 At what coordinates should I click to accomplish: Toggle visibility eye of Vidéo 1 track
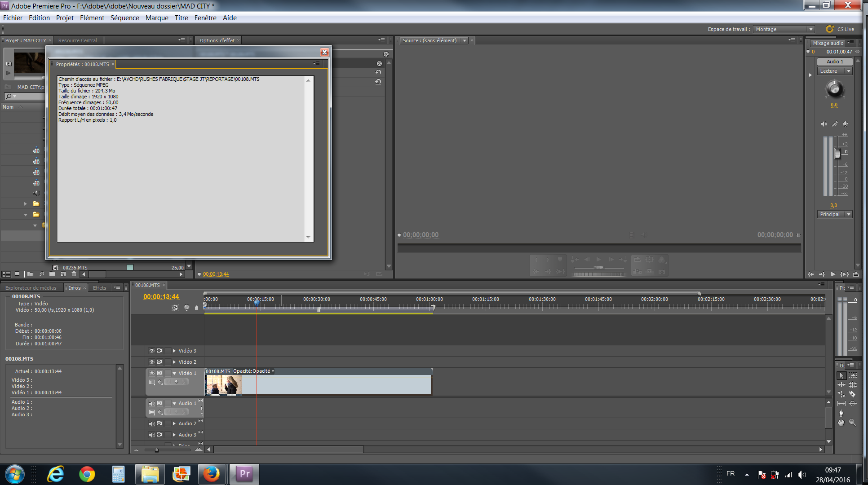click(x=152, y=373)
